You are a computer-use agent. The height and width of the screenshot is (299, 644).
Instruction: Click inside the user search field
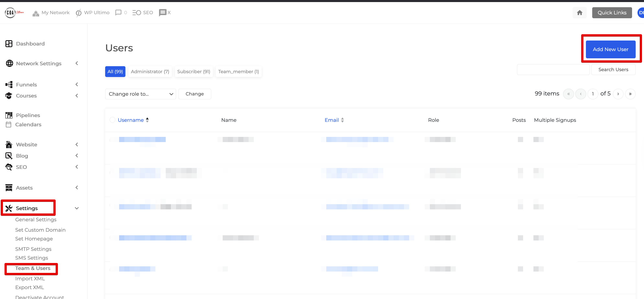click(x=553, y=70)
